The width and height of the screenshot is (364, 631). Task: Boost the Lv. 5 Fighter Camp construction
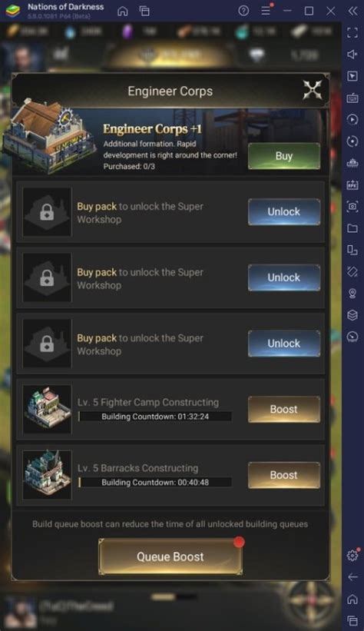284,409
